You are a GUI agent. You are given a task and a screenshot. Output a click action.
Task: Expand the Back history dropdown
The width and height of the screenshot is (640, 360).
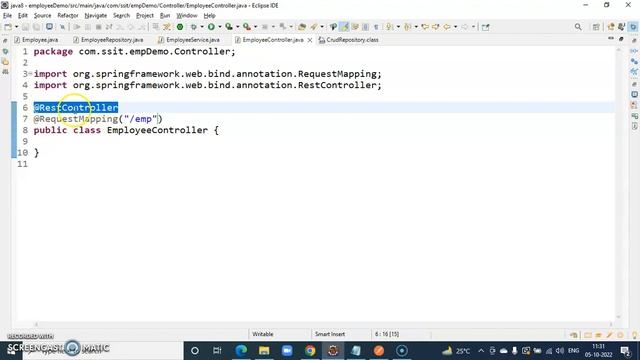[x=456, y=27]
